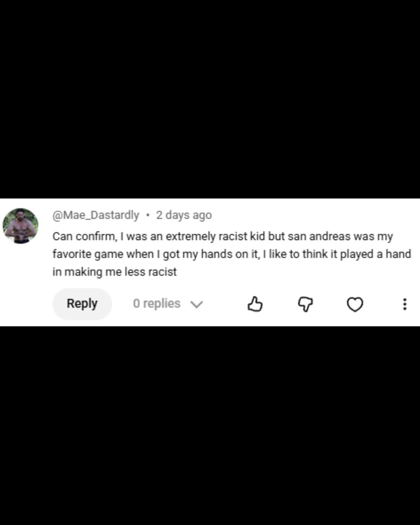This screenshot has height=525, width=420.
Task: Click the line starting "favorite game when"
Action: click(232, 254)
